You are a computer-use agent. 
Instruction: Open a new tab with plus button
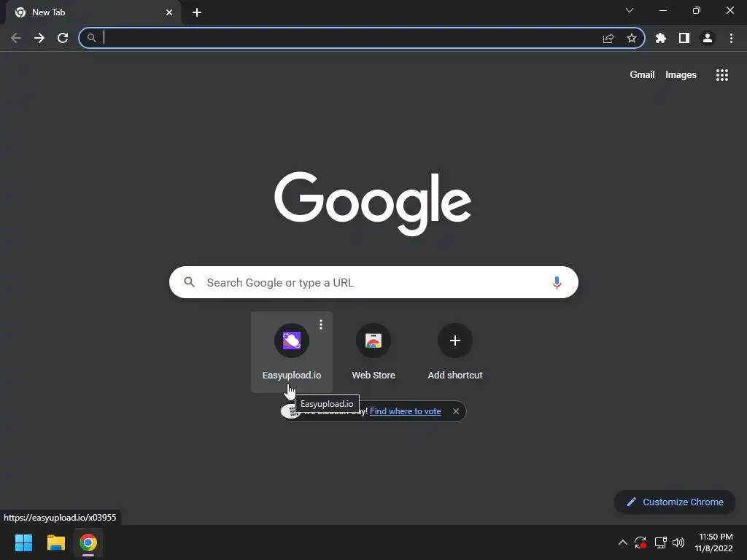(197, 12)
